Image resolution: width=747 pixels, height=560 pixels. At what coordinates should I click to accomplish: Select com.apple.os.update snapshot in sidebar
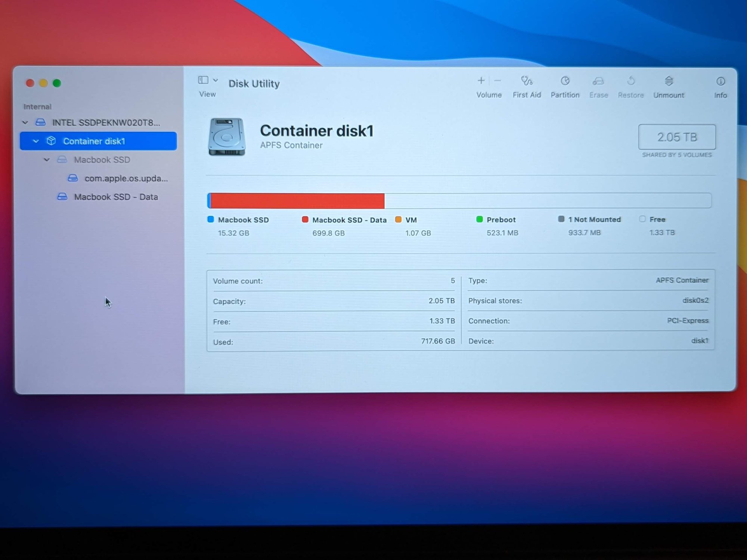click(126, 178)
